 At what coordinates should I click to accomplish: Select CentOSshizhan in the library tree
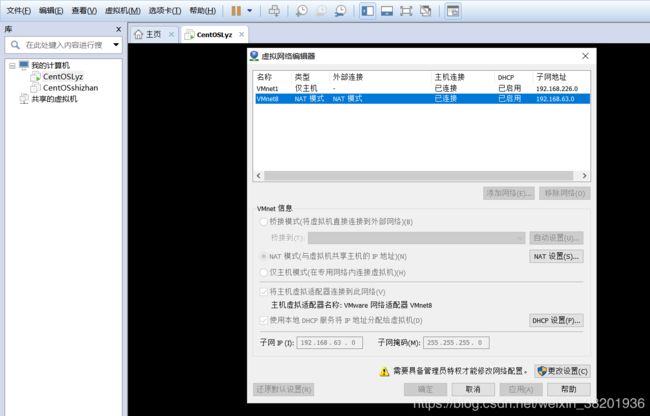point(70,88)
